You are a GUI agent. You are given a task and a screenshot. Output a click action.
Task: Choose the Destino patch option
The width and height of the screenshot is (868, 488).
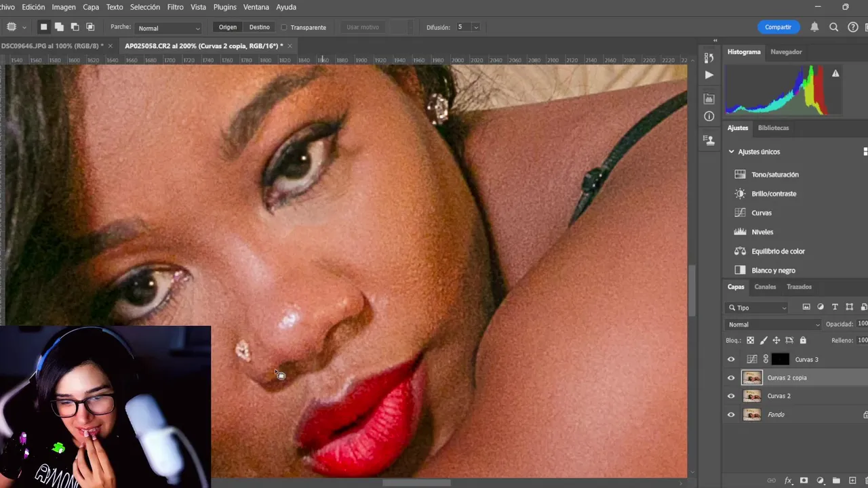click(259, 27)
